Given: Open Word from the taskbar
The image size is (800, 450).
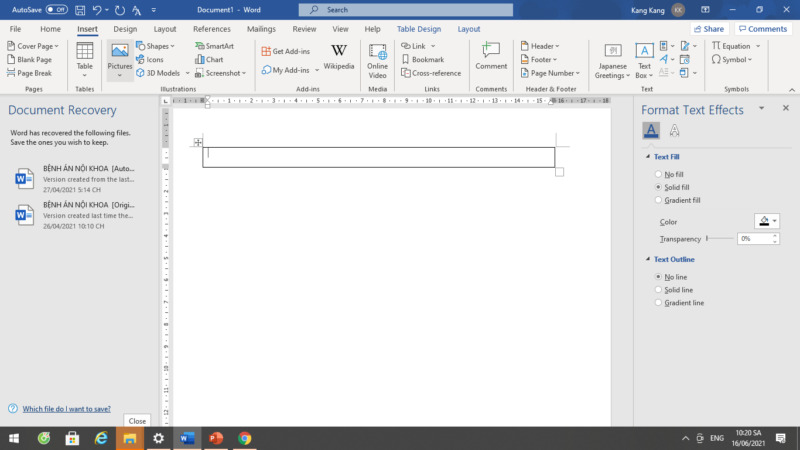Looking at the screenshot, I should coord(187,438).
